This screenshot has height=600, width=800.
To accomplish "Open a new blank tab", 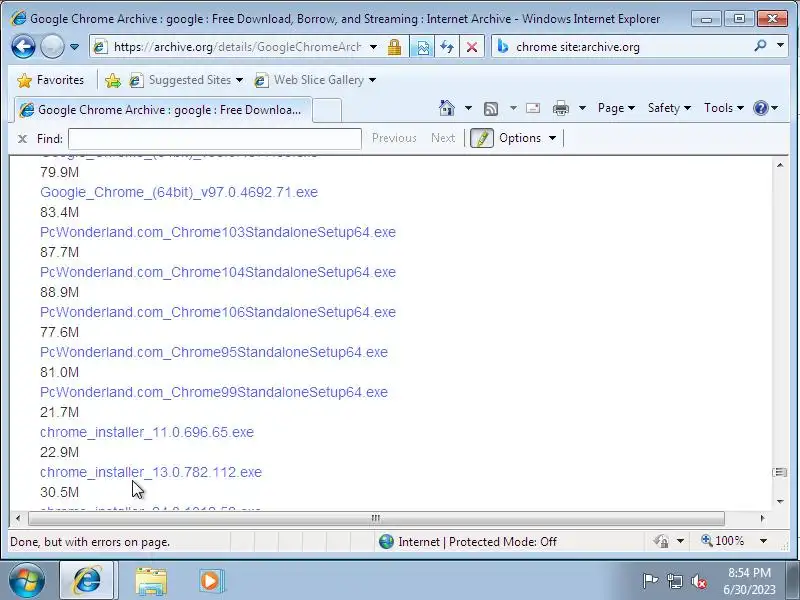I will [x=327, y=110].
